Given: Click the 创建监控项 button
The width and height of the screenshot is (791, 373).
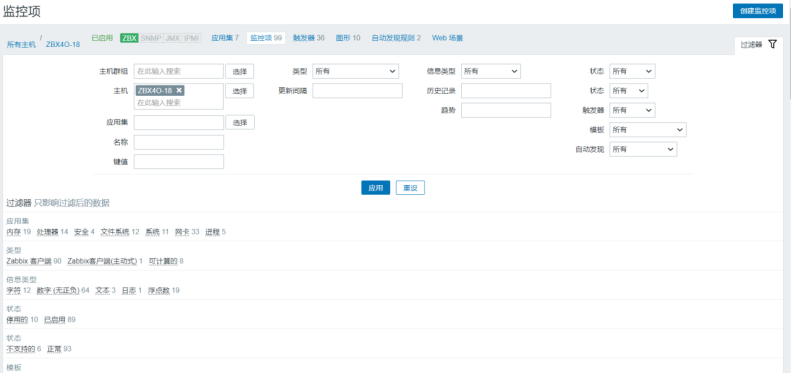Looking at the screenshot, I should [x=758, y=11].
